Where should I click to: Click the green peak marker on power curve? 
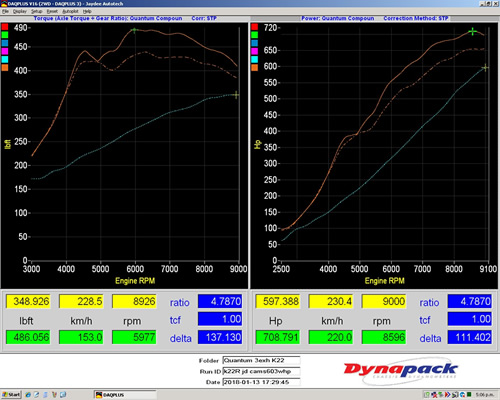[472, 31]
